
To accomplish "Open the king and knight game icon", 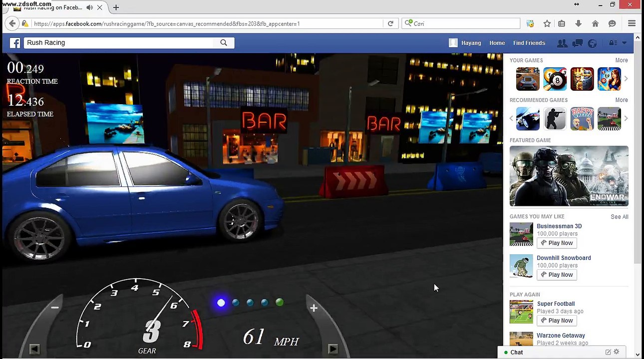I will point(582,79).
